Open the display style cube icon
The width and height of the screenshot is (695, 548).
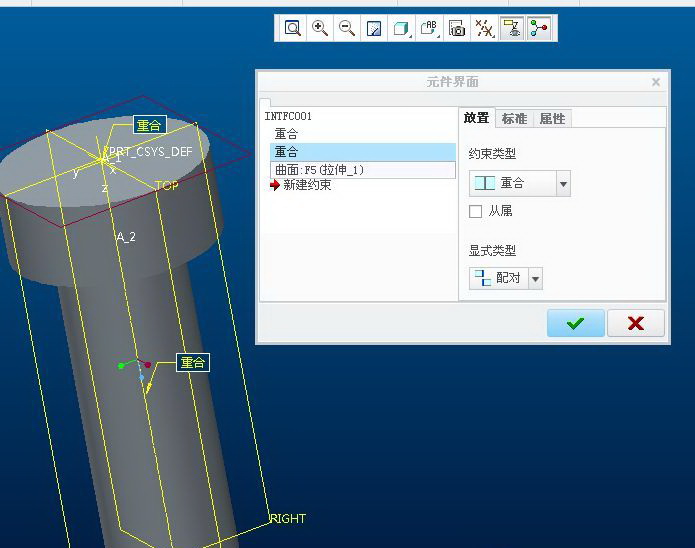pos(402,28)
